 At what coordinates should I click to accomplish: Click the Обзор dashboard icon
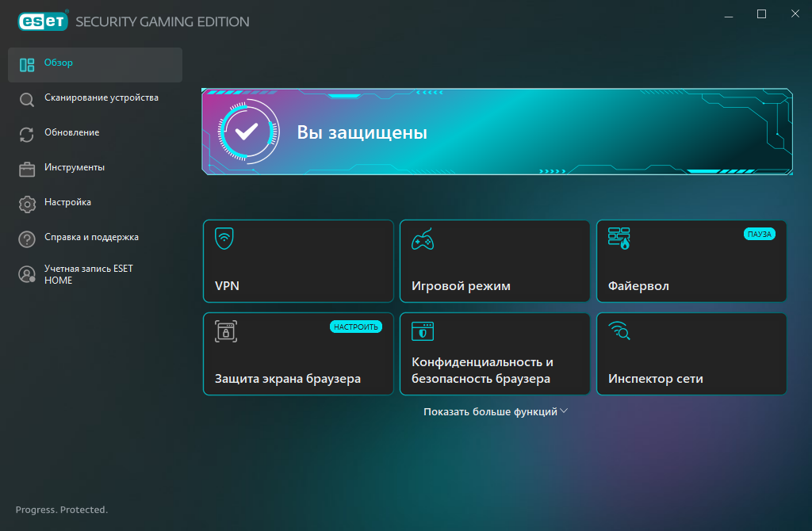(27, 65)
